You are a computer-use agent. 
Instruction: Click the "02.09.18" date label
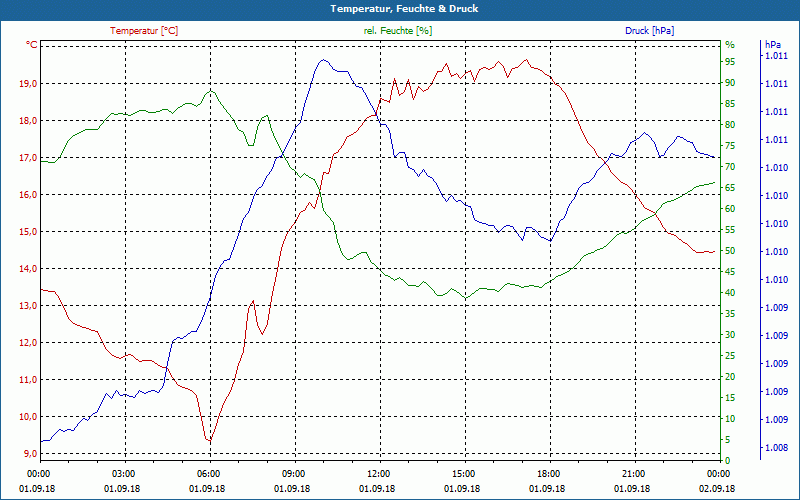tap(717, 488)
